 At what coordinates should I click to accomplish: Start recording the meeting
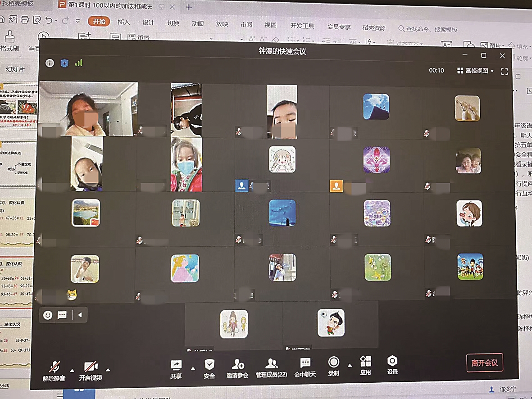(333, 363)
